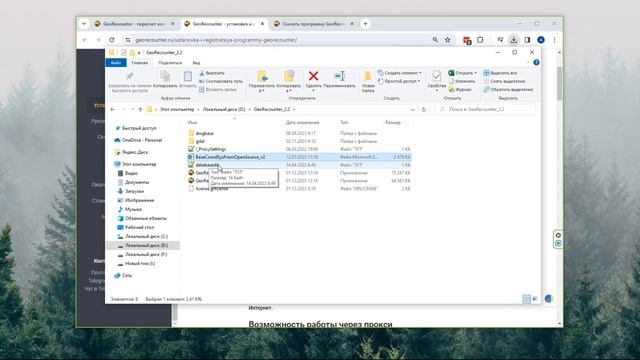The height and width of the screenshot is (360, 640).
Task: Sort by Тип column header
Action: pos(344,122)
